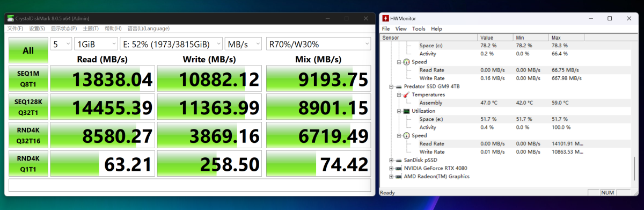644x210 pixels.
Task: Click the AMD Radeon(TM) Graphics card icon
Action: click(399, 176)
